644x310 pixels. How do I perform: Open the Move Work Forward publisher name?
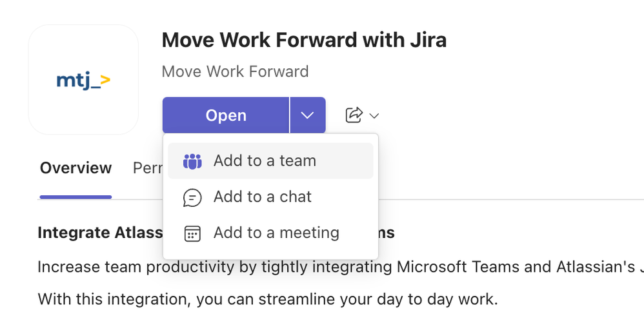(x=235, y=72)
